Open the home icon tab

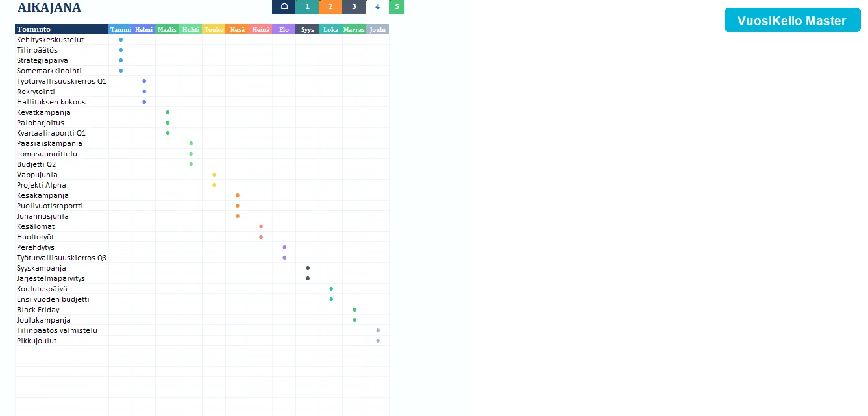click(x=284, y=7)
